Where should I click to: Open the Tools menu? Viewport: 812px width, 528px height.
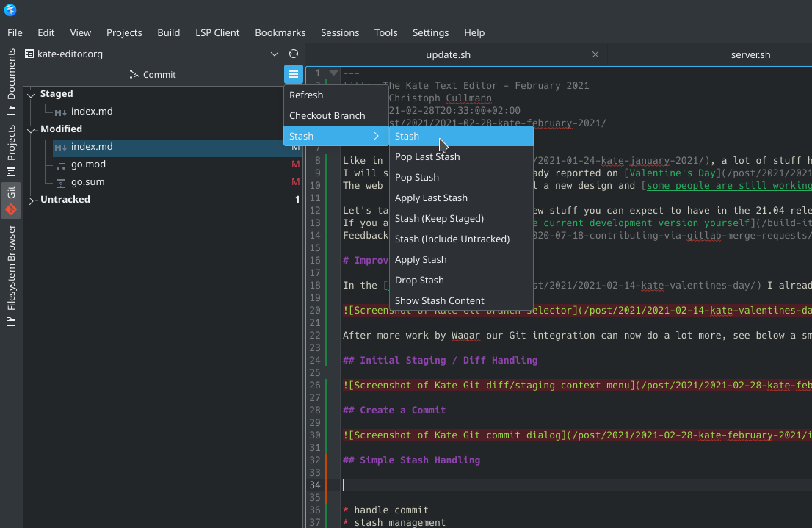(x=385, y=32)
